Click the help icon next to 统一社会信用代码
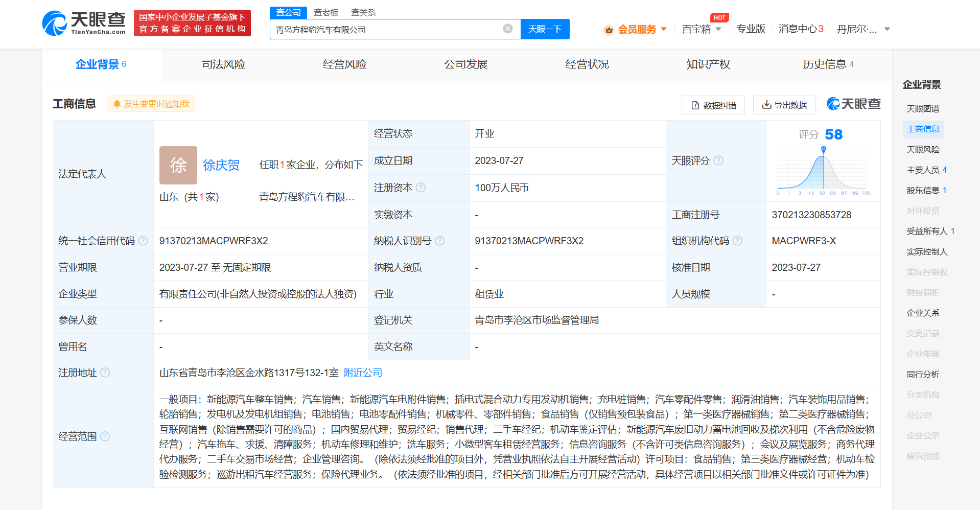 pos(143,241)
